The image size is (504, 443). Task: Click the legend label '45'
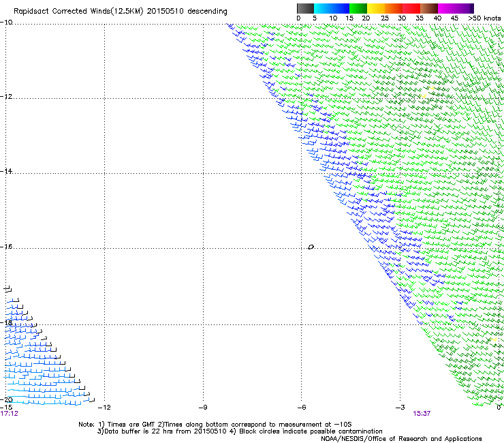454,18
